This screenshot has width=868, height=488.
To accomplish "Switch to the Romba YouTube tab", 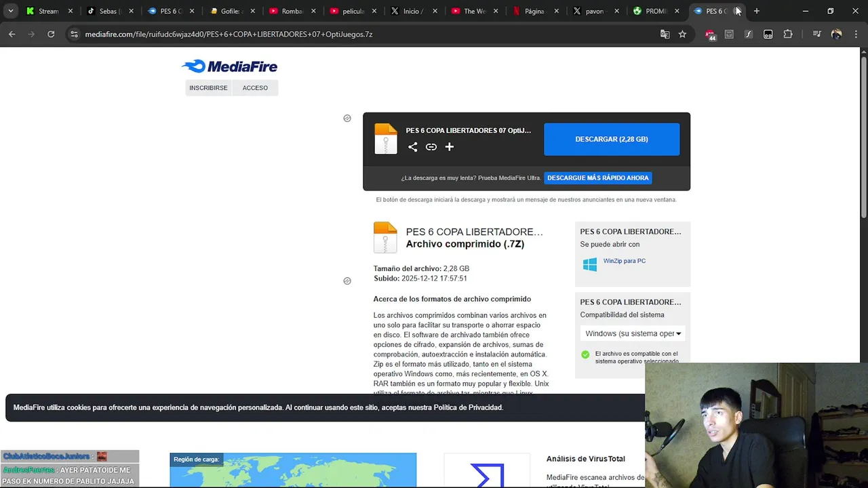I will (292, 11).
